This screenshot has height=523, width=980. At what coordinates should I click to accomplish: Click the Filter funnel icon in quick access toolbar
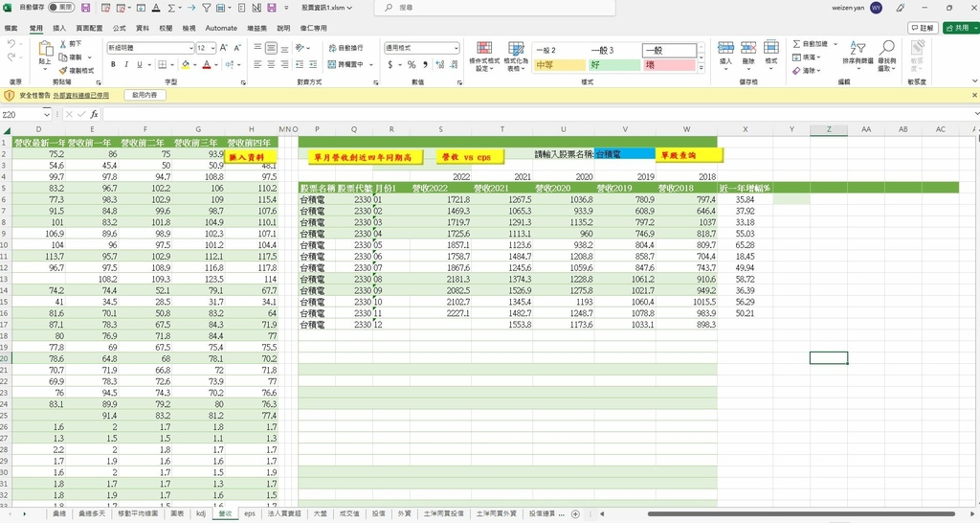pyautogui.click(x=207, y=8)
